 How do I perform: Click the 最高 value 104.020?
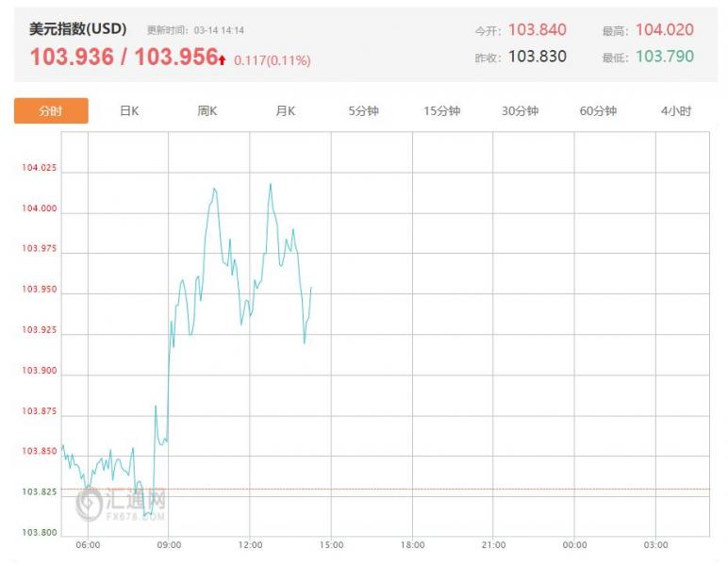[664, 30]
